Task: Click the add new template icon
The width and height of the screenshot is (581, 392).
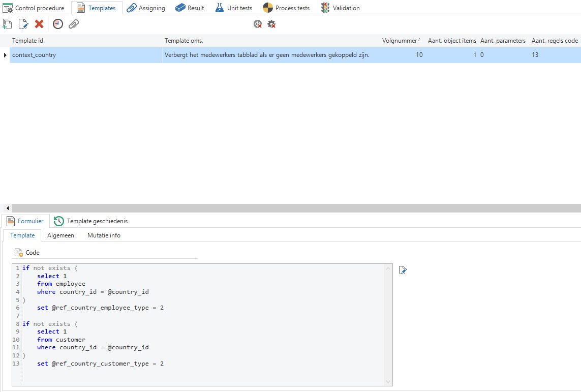Action: [x=8, y=24]
